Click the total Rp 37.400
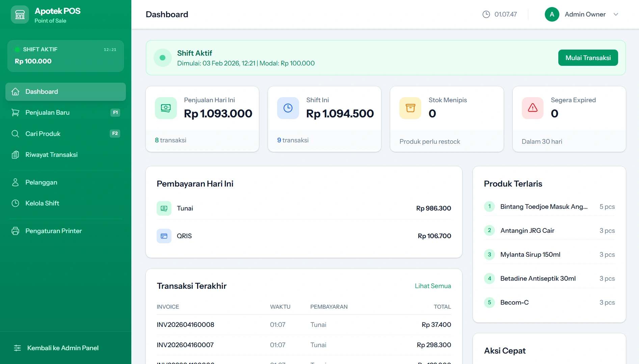 click(x=436, y=325)
